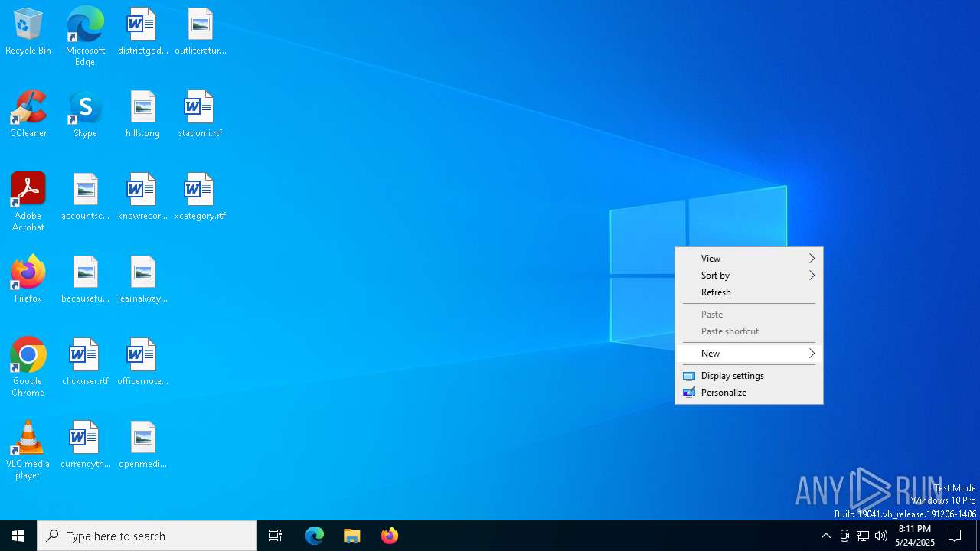This screenshot has height=551, width=980.
Task: Open the Start menu
Action: pos(18,536)
